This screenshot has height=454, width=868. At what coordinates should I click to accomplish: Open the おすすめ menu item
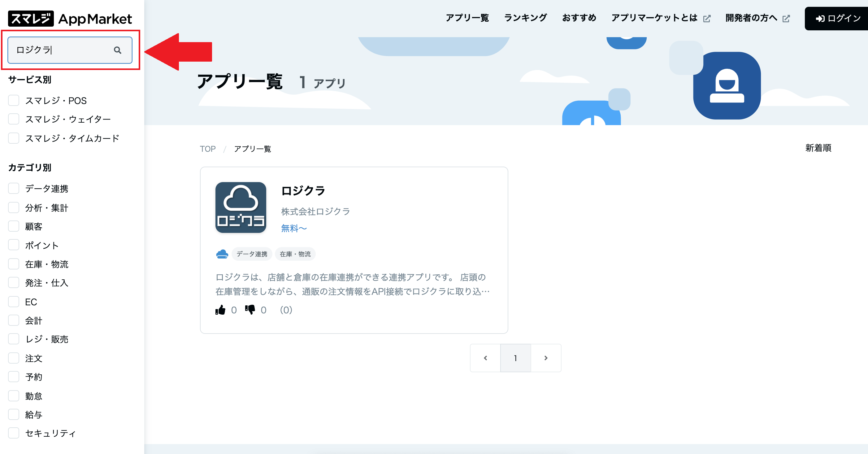point(579,18)
